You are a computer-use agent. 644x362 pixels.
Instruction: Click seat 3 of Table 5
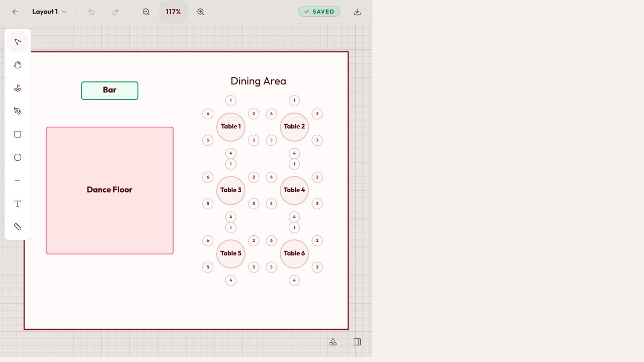254,267
